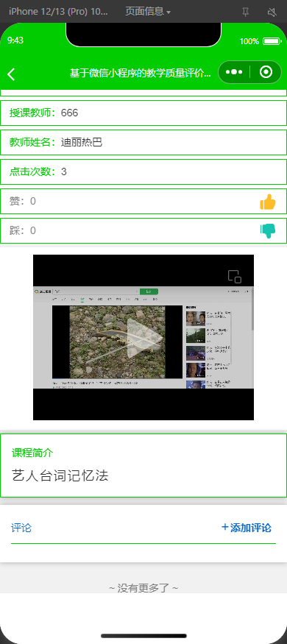Click the 添加评论 button

(x=247, y=528)
